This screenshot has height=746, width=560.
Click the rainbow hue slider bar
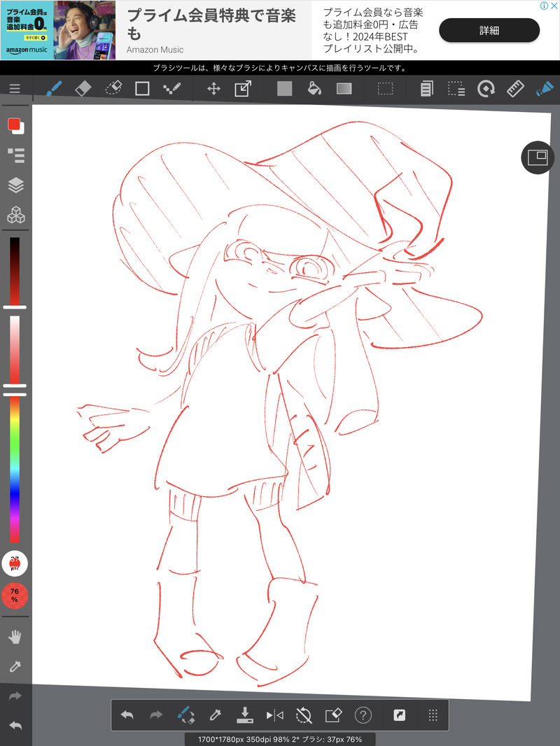(15, 469)
